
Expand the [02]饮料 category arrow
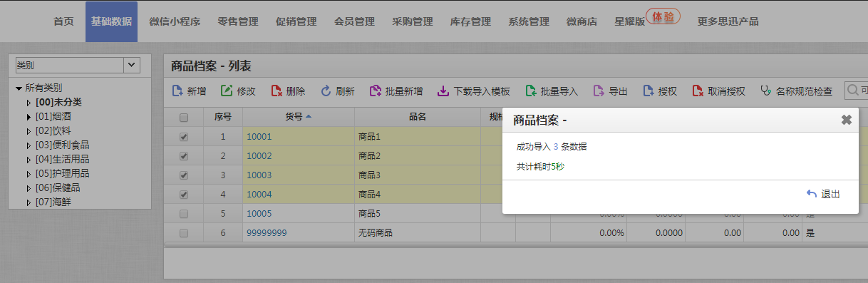pyautogui.click(x=29, y=131)
